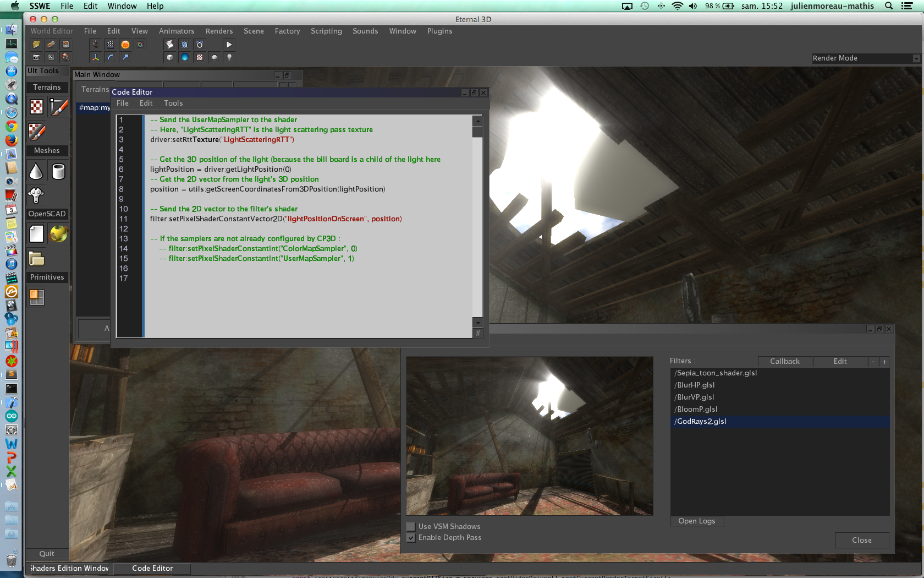Select /BloomP.glsl in Filters list

(780, 409)
